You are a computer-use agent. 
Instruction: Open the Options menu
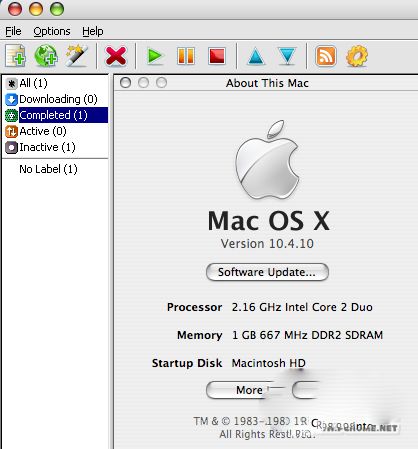[52, 31]
